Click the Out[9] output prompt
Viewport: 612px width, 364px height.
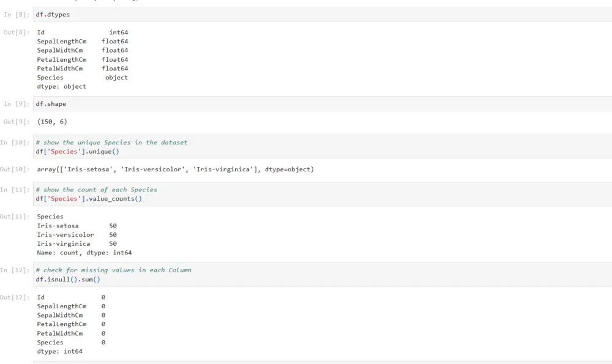click(16, 122)
